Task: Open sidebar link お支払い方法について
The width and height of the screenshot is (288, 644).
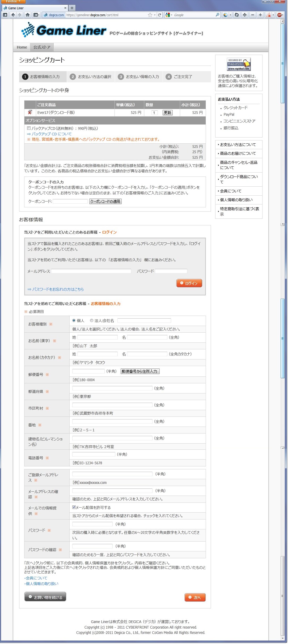Action: point(238,145)
